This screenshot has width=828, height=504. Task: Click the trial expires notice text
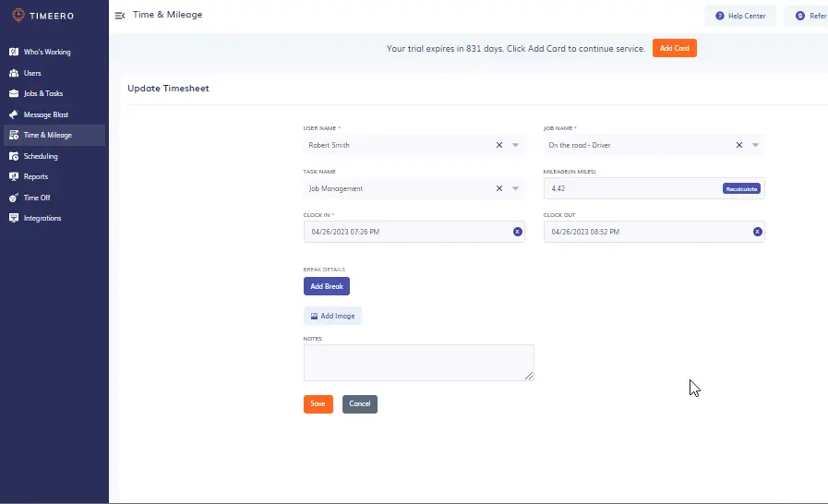[516, 49]
